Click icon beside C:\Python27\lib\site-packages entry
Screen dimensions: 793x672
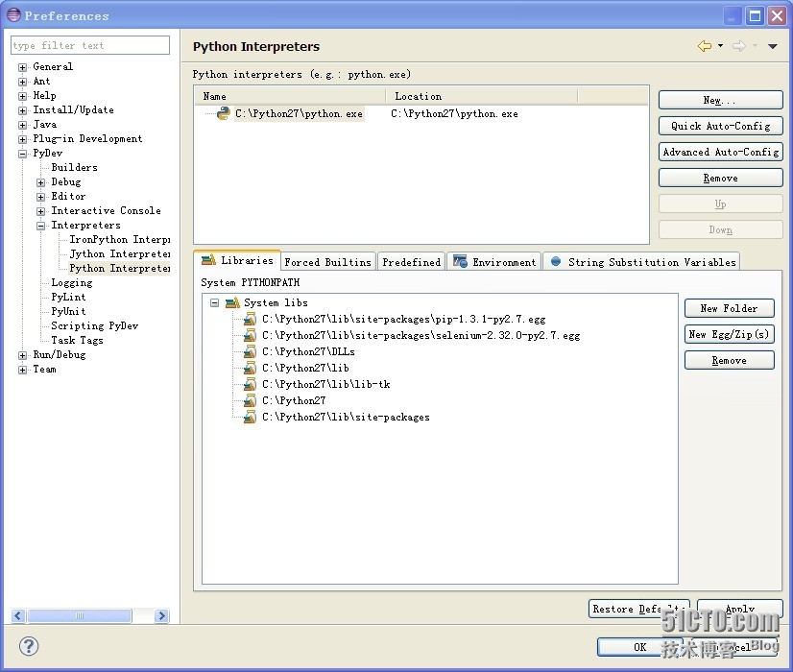tap(250, 417)
